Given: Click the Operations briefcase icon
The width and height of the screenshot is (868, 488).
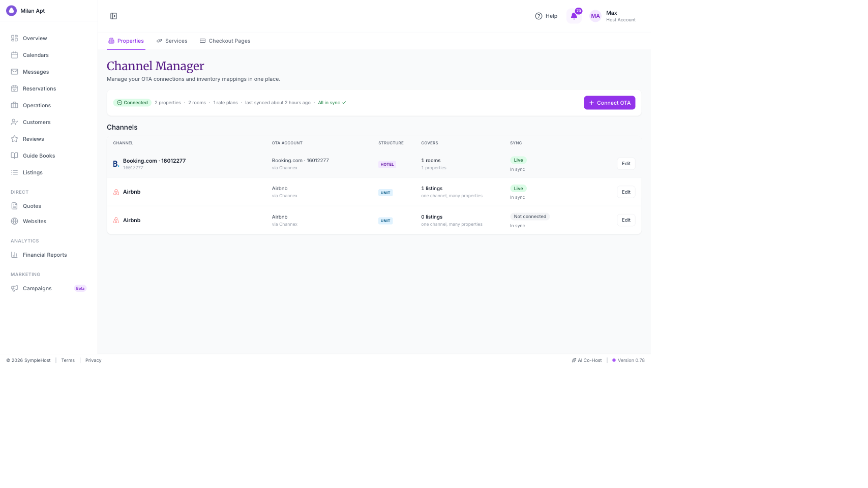Looking at the screenshot, I should tap(14, 105).
